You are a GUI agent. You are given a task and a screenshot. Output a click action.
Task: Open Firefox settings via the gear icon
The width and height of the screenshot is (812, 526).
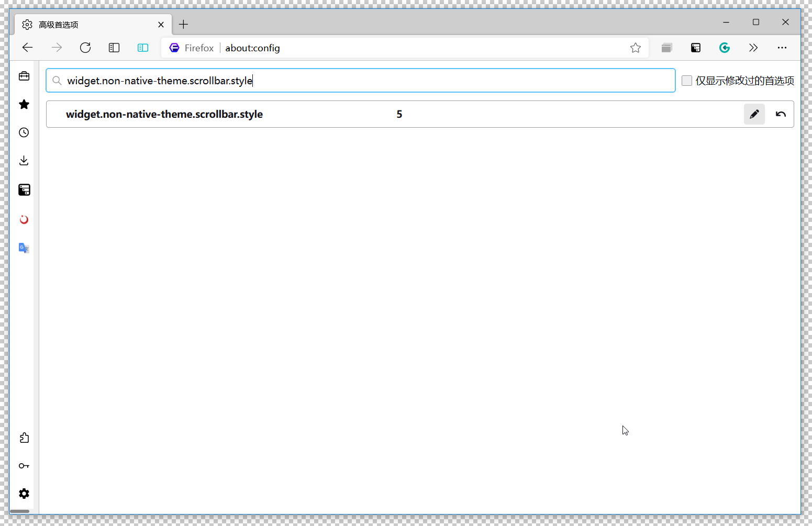coord(24,494)
